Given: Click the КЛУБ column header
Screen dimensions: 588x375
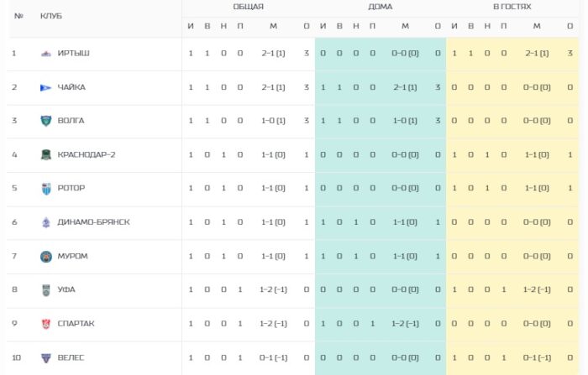Looking at the screenshot, I should [x=51, y=16].
